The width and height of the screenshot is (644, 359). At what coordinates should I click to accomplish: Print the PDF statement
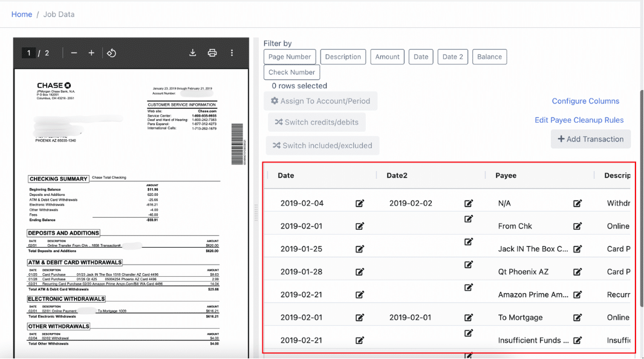(212, 53)
